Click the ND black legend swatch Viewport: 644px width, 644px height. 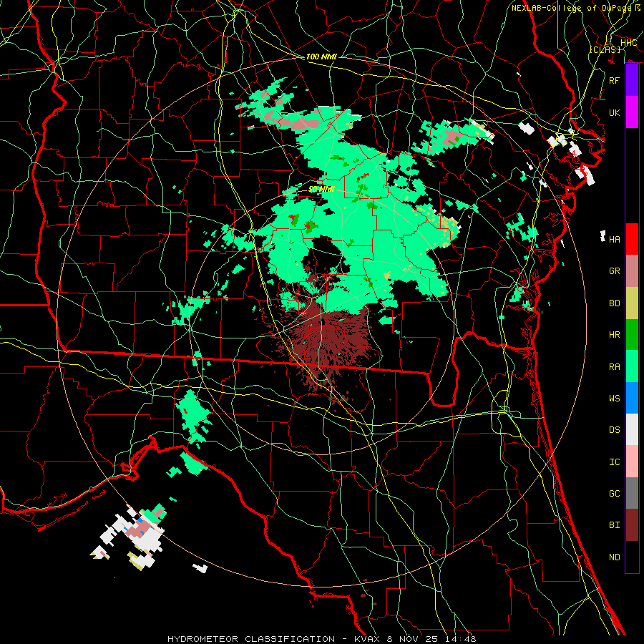(x=632, y=557)
